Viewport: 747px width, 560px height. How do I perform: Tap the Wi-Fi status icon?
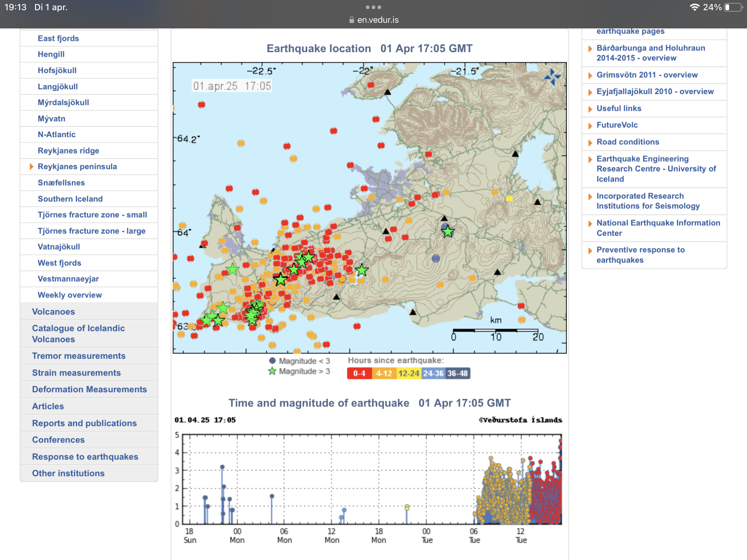point(694,7)
